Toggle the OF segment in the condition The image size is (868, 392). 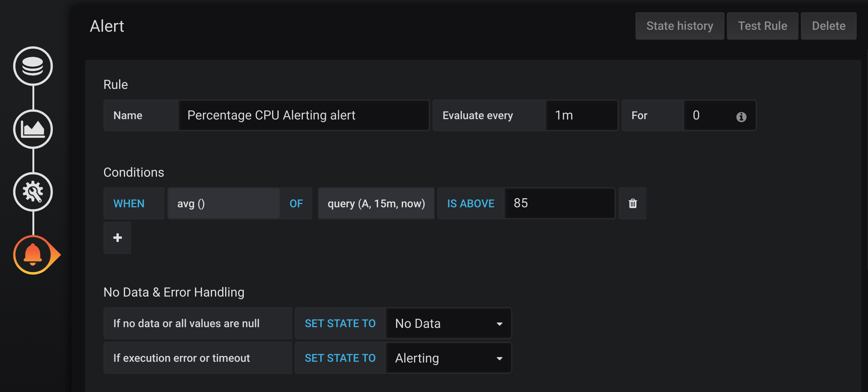click(x=296, y=203)
